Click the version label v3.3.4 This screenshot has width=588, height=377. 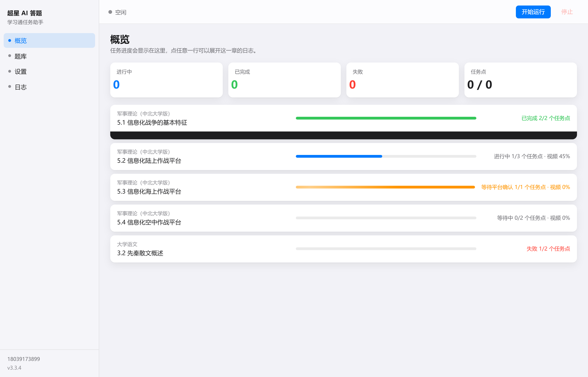[x=14, y=368]
